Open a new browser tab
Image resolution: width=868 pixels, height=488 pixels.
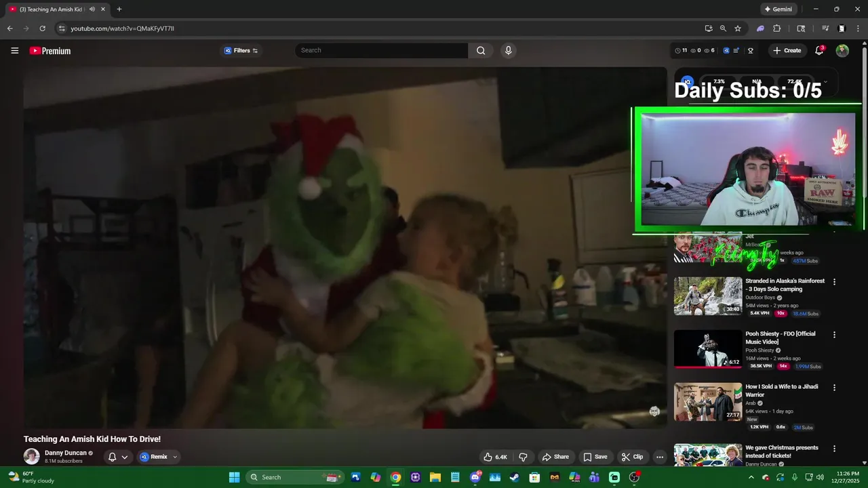tap(119, 9)
